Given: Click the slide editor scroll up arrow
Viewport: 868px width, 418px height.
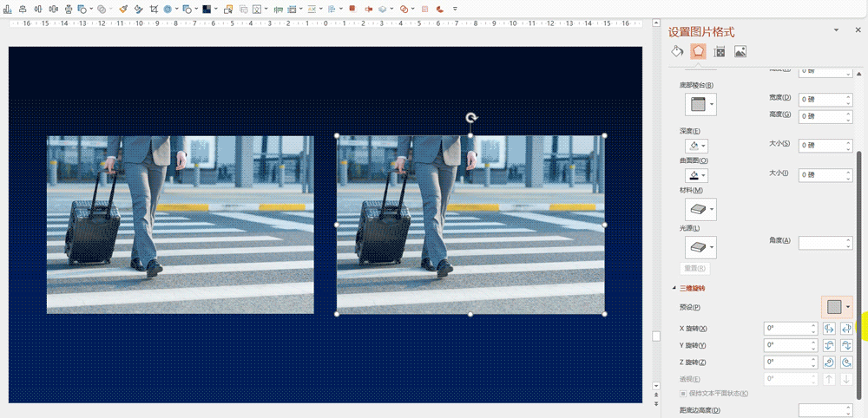Looking at the screenshot, I should point(656,23).
